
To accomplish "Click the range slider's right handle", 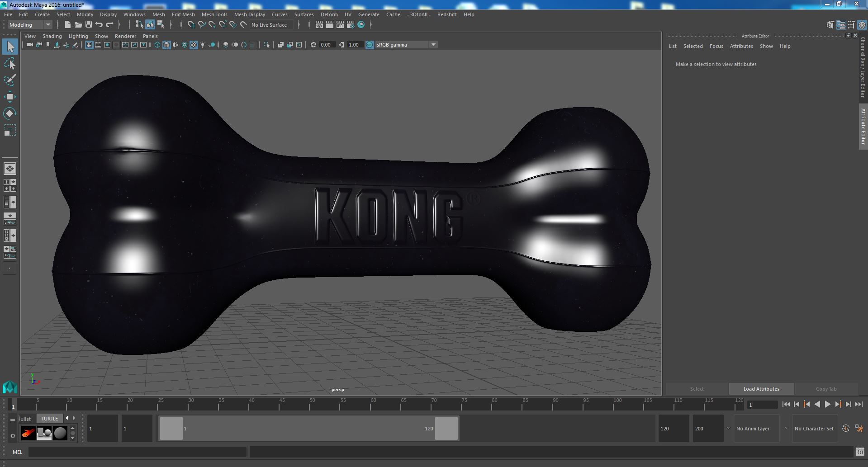I will [x=446, y=428].
